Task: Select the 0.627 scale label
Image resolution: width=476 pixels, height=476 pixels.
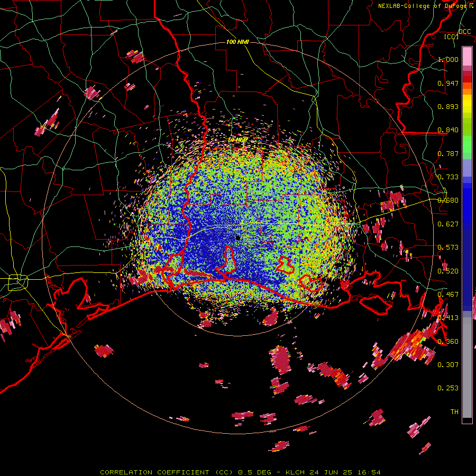Action: [448, 224]
